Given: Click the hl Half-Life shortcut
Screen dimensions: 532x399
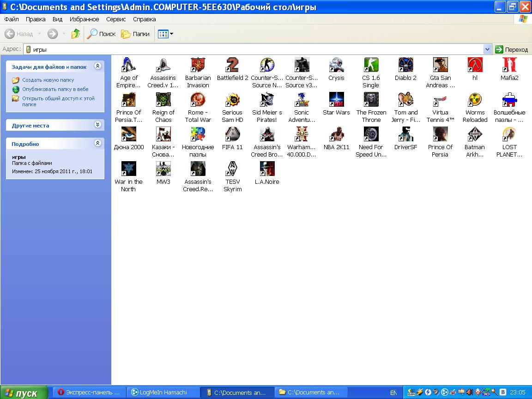Looking at the screenshot, I should (x=475, y=65).
